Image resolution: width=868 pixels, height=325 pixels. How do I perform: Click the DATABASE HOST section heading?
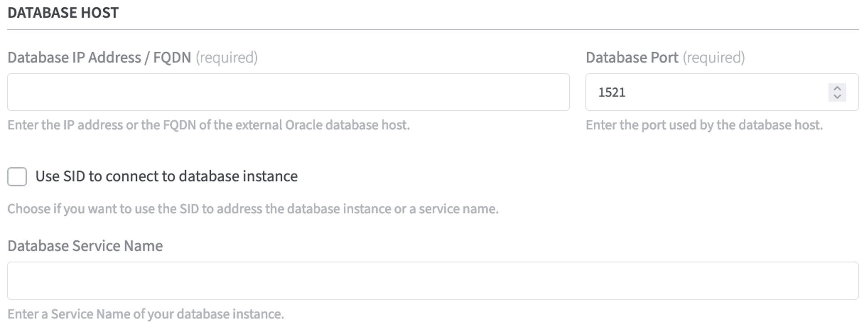(x=63, y=13)
